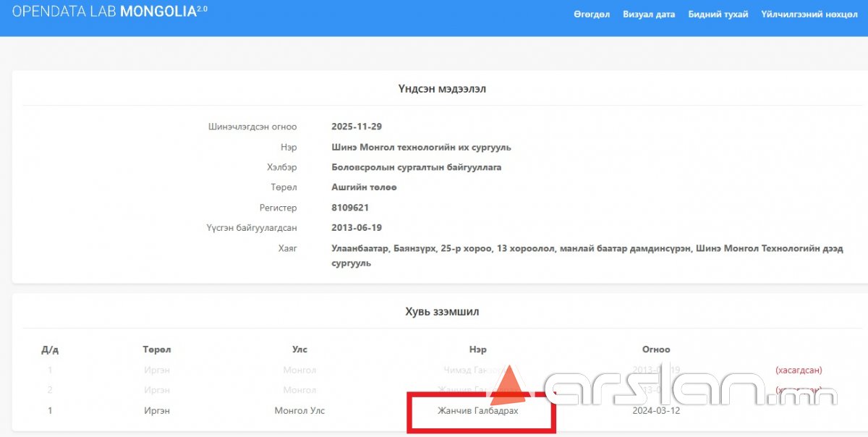Go to the Визуал дата page
The width and height of the screenshot is (868, 437).
649,14
